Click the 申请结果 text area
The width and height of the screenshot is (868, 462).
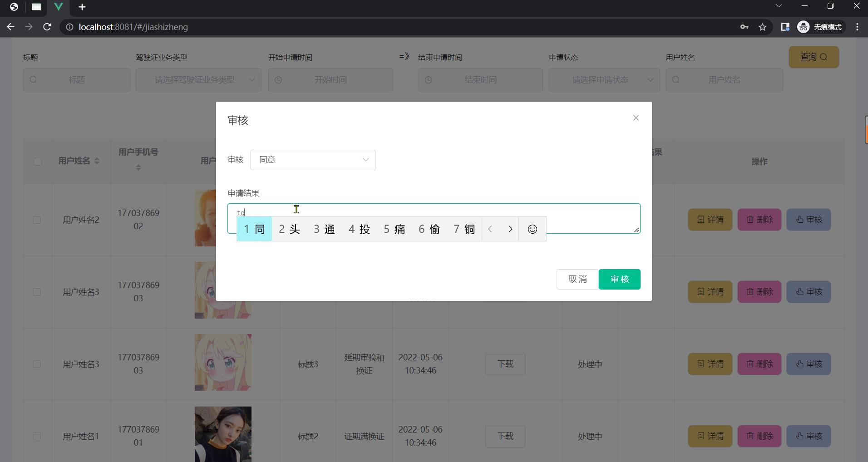590,213
